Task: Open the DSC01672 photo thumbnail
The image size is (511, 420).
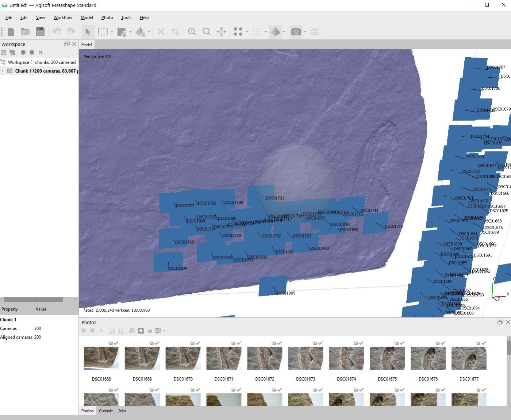Action: click(265, 358)
